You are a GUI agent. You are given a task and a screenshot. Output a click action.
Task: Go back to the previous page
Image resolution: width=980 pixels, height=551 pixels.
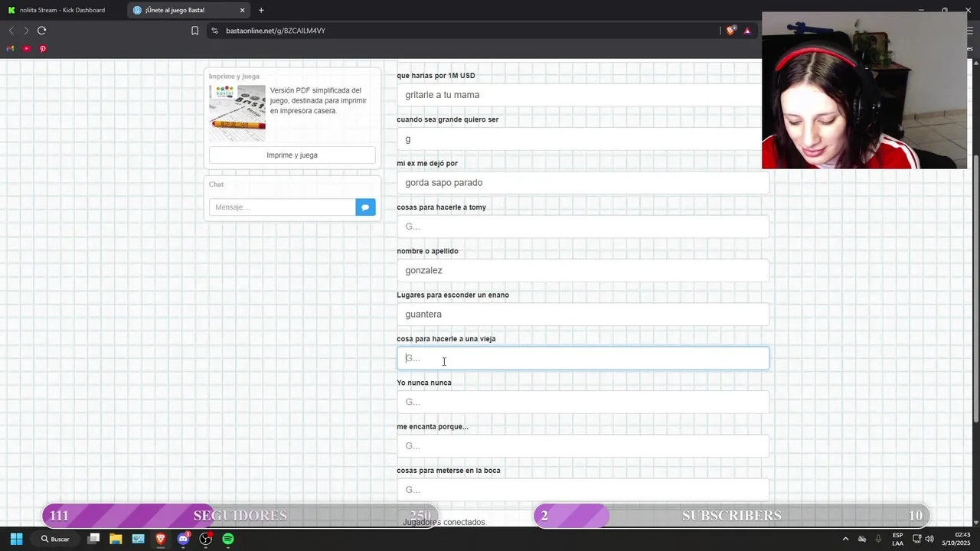point(11,31)
